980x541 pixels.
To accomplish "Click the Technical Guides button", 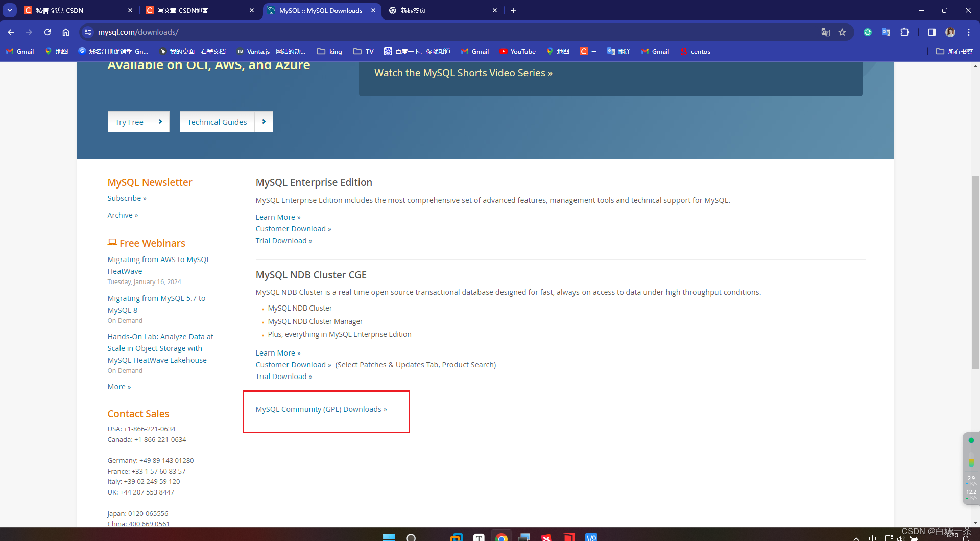I will 226,122.
